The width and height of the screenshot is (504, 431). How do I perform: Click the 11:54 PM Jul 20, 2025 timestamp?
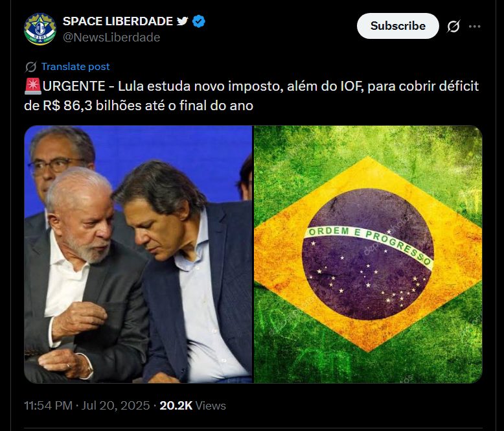[x=87, y=406]
